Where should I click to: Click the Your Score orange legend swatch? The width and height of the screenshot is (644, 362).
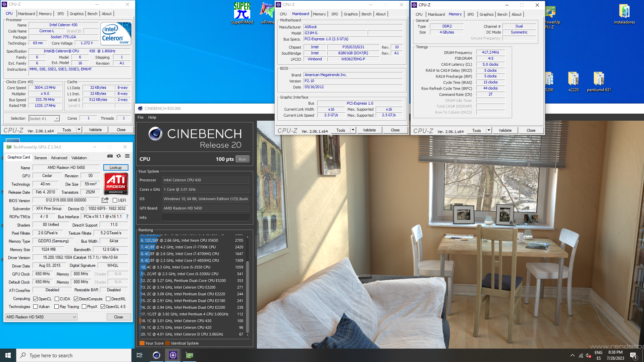click(142, 343)
